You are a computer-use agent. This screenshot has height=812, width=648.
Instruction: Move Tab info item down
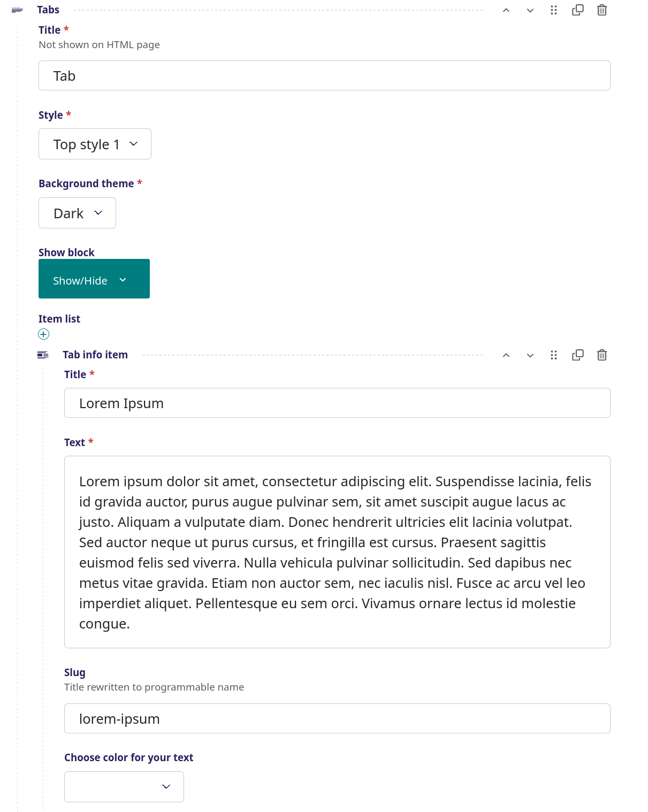(x=530, y=355)
